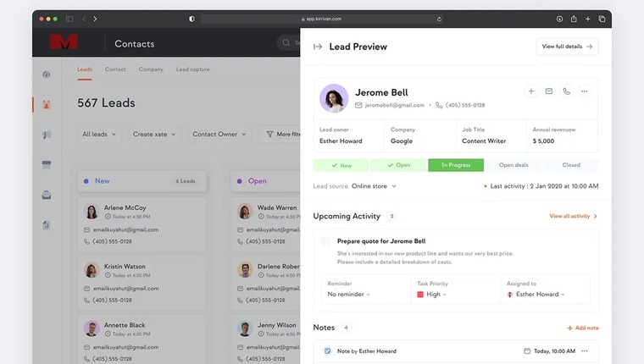
Task: Click the search icon in top bar
Action: pyautogui.click(x=286, y=42)
